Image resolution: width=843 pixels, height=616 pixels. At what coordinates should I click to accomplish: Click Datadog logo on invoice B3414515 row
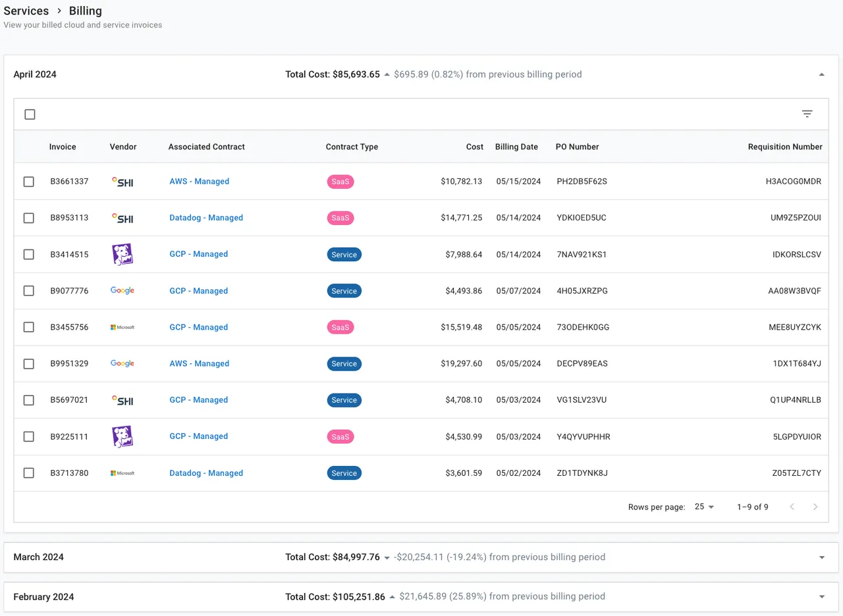pyautogui.click(x=122, y=254)
